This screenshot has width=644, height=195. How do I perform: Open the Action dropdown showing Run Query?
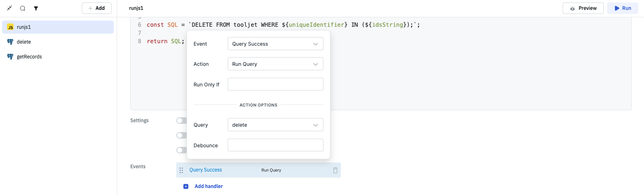pos(275,64)
